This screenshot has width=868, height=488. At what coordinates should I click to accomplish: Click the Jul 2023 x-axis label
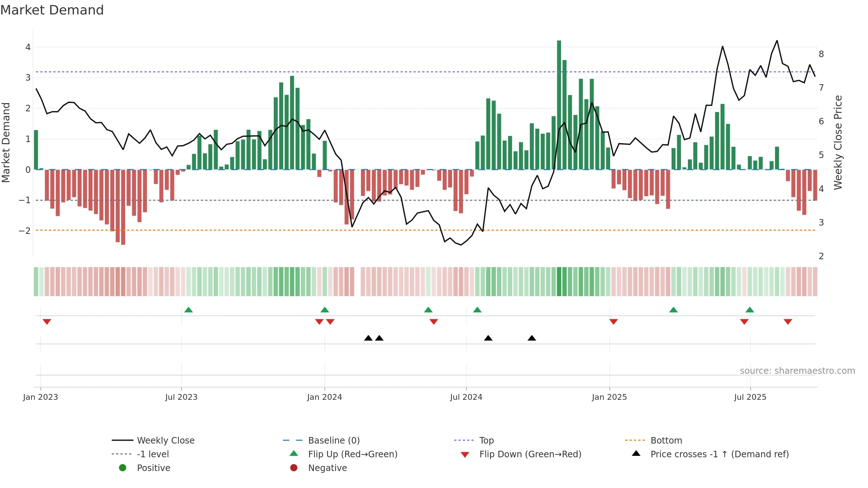pos(181,397)
